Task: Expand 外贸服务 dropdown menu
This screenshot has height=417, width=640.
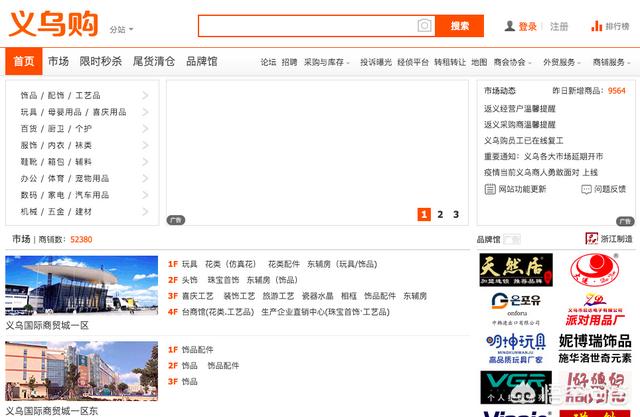Action: [x=562, y=62]
